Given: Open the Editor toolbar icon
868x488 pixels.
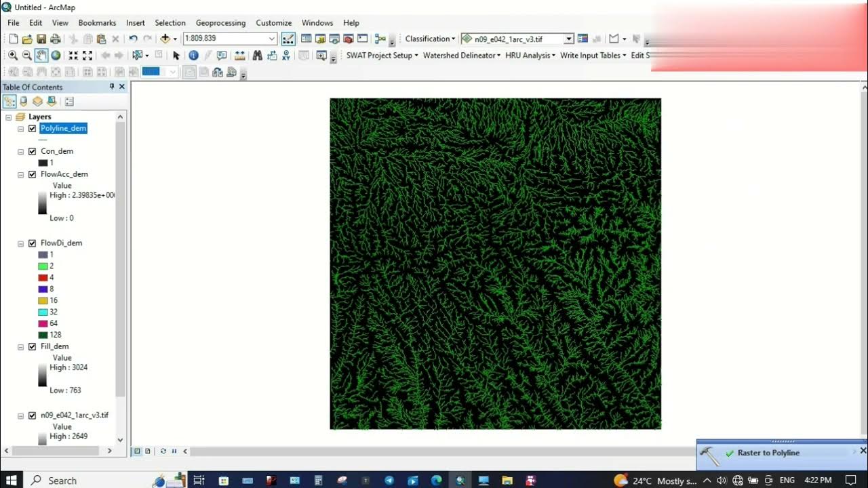Looking at the screenshot, I should [288, 39].
